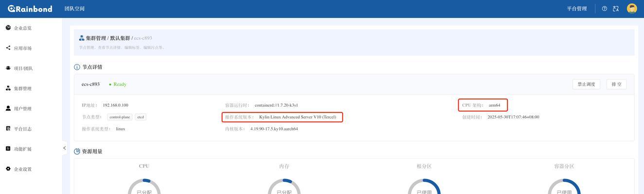Viewport: 644px width, 194px height.
Task: Click the 应用市场 share icon
Action: (8, 48)
